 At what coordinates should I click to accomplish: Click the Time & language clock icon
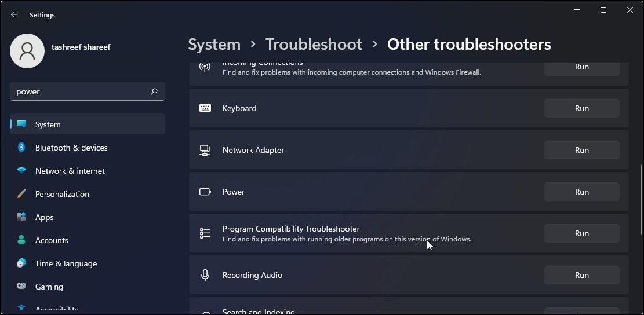tap(21, 263)
